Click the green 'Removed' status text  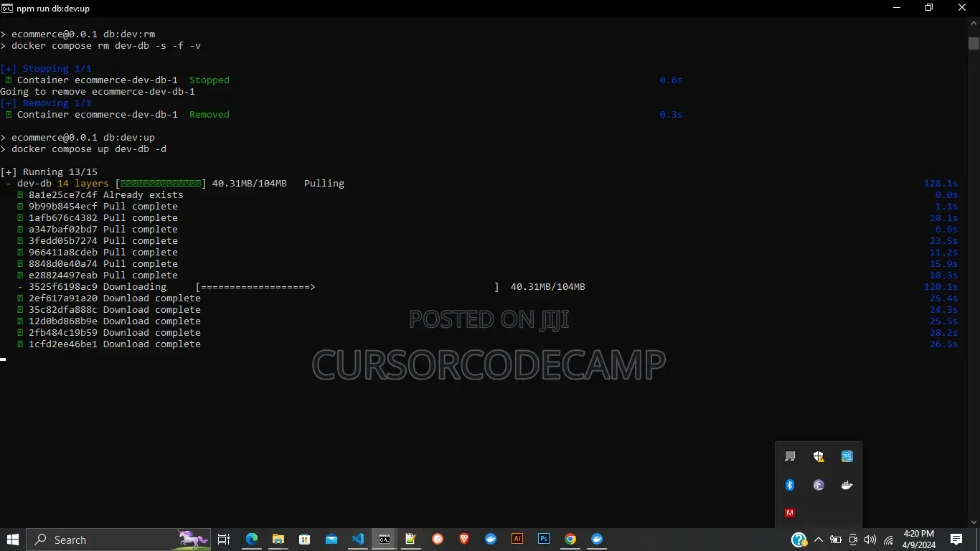point(209,115)
